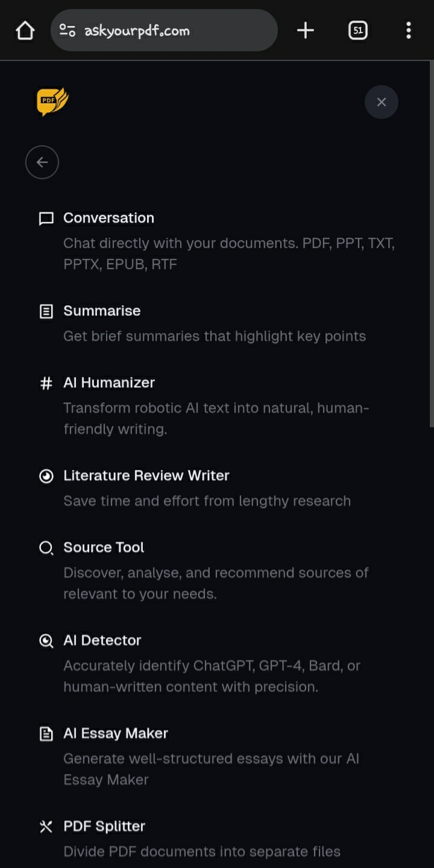Click the Literature Review Writer circle icon
The width and height of the screenshot is (434, 868).
46,476
